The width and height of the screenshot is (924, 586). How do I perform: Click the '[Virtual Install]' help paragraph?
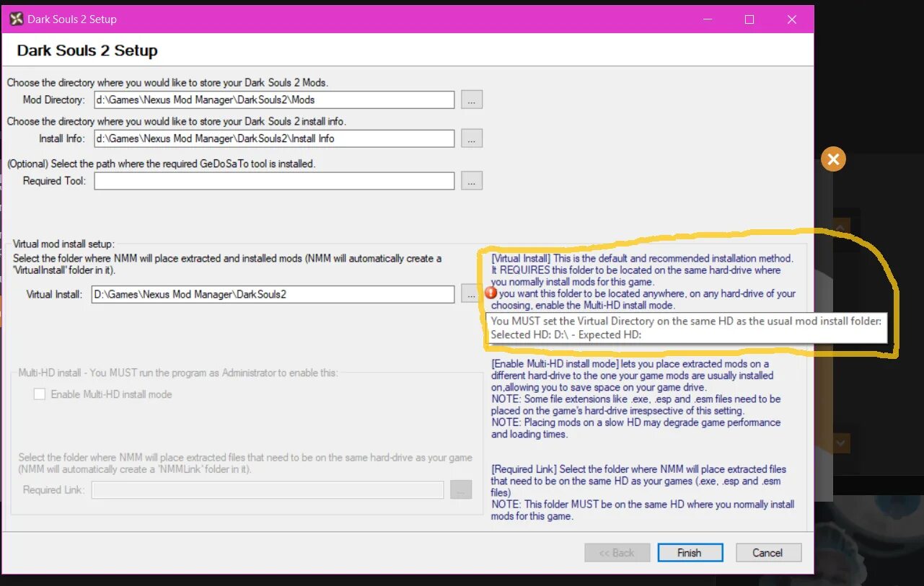click(x=643, y=282)
